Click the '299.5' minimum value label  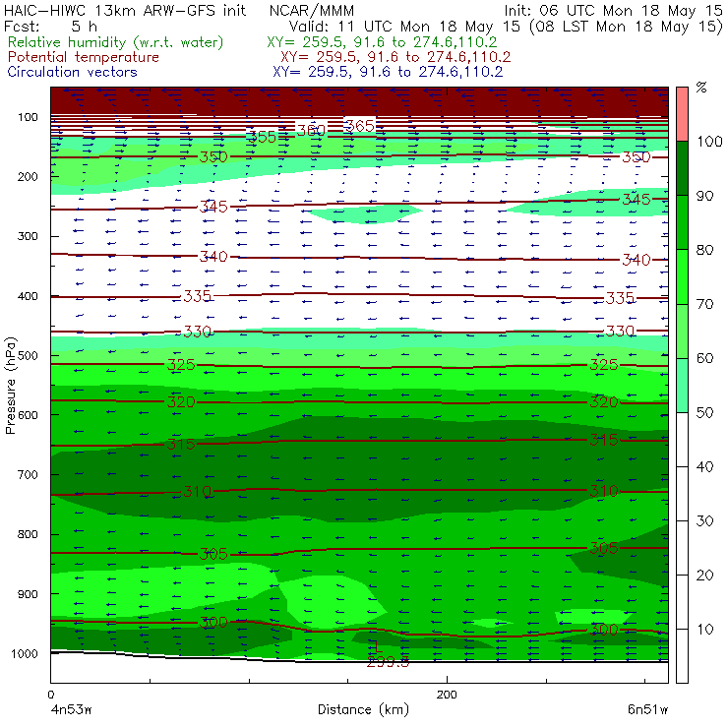pyautogui.click(x=389, y=662)
